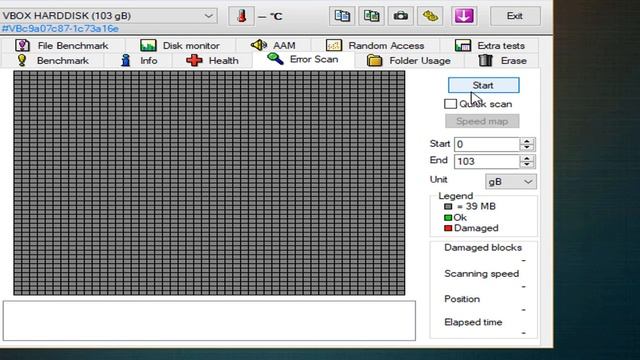
Task: Click the second copy screenshot icon
Action: [x=371, y=16]
